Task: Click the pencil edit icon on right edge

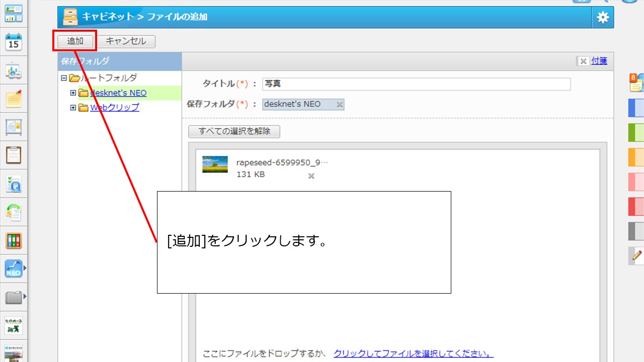Action: click(636, 255)
